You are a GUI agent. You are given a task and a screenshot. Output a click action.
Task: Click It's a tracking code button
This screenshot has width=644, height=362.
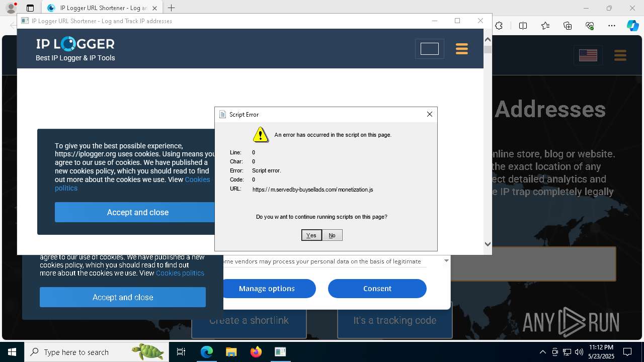tap(394, 320)
